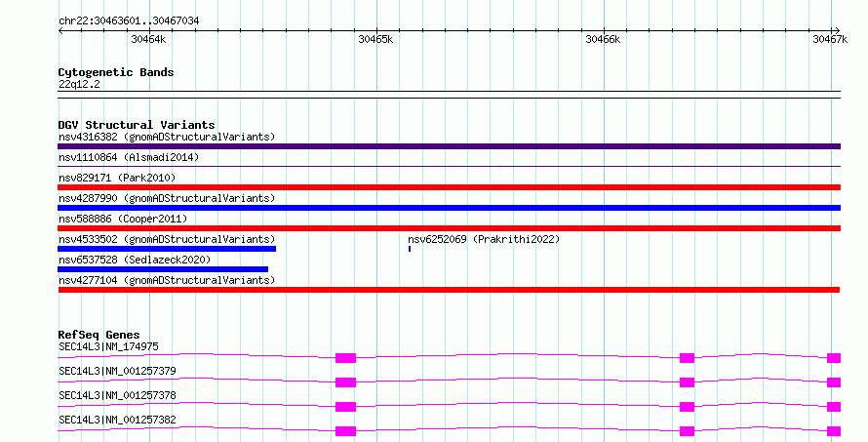Click the rightmost exon of NM_001257382
Viewport: 868px width, 442px height.
point(834,431)
